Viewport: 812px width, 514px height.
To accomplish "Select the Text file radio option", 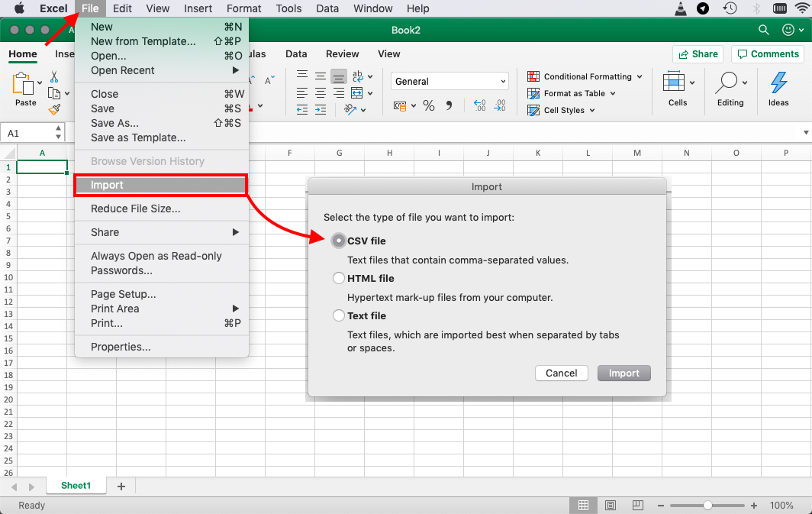I will pos(339,316).
